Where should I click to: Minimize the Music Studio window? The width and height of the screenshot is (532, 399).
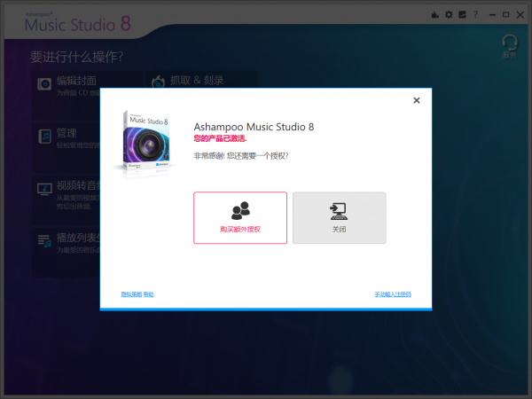click(x=492, y=14)
